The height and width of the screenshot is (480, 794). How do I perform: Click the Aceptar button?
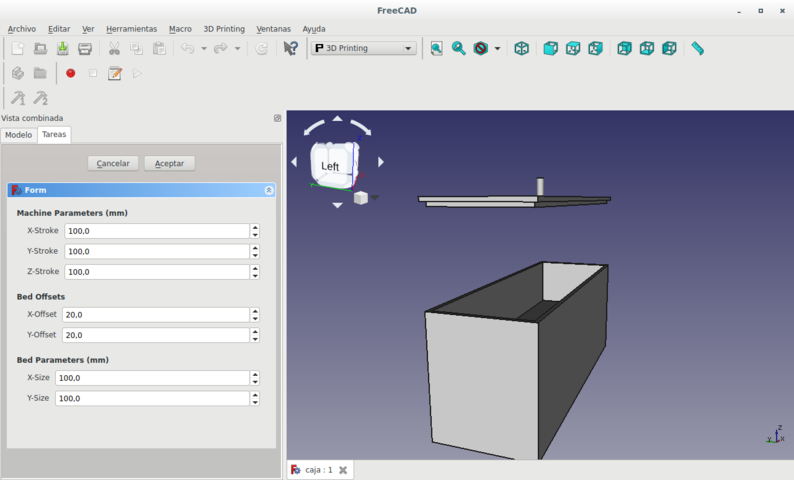170,163
